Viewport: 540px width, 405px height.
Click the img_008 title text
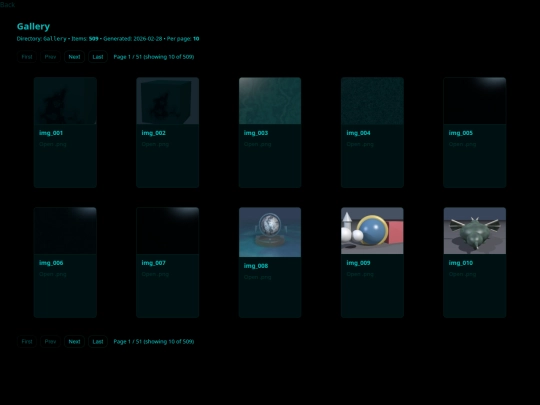256,266
